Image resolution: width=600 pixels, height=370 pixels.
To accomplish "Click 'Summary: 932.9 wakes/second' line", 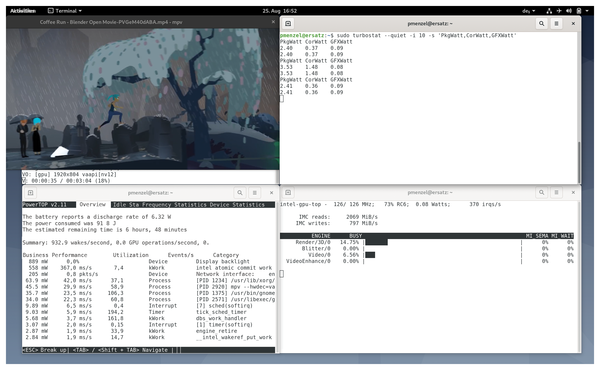I will tap(116, 243).
